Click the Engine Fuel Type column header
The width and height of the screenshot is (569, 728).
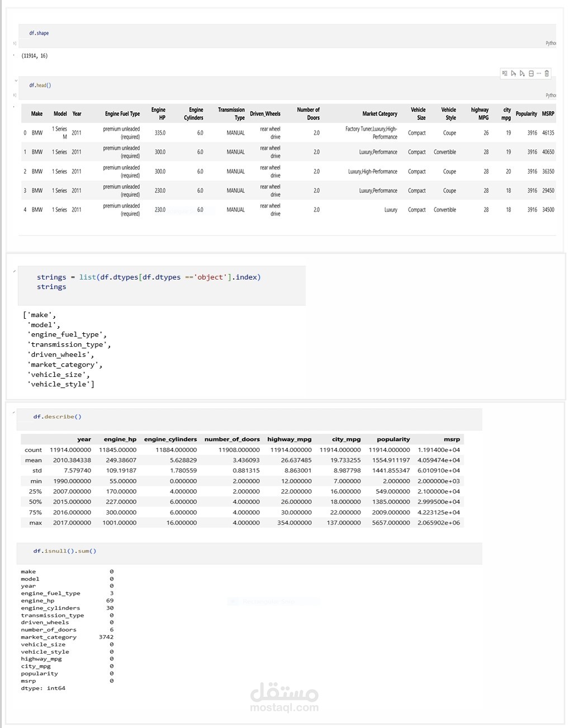pyautogui.click(x=122, y=114)
